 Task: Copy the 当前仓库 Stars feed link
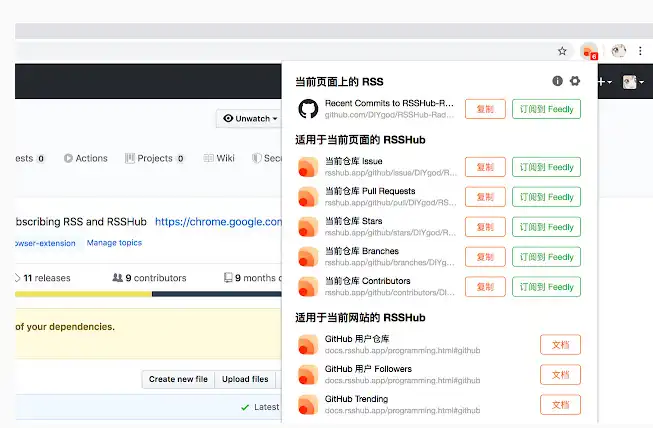485,227
